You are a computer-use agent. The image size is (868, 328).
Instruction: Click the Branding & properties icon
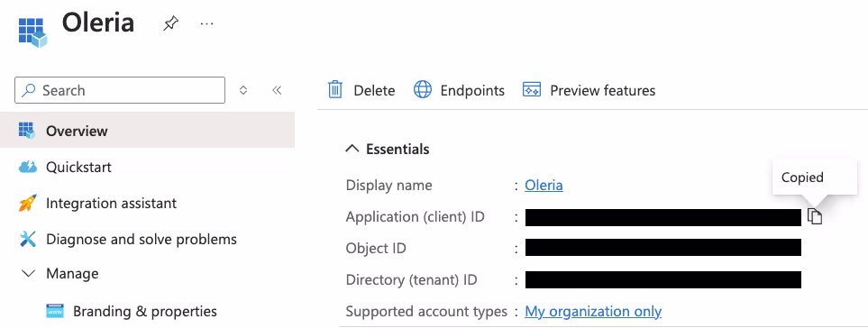[x=55, y=311]
